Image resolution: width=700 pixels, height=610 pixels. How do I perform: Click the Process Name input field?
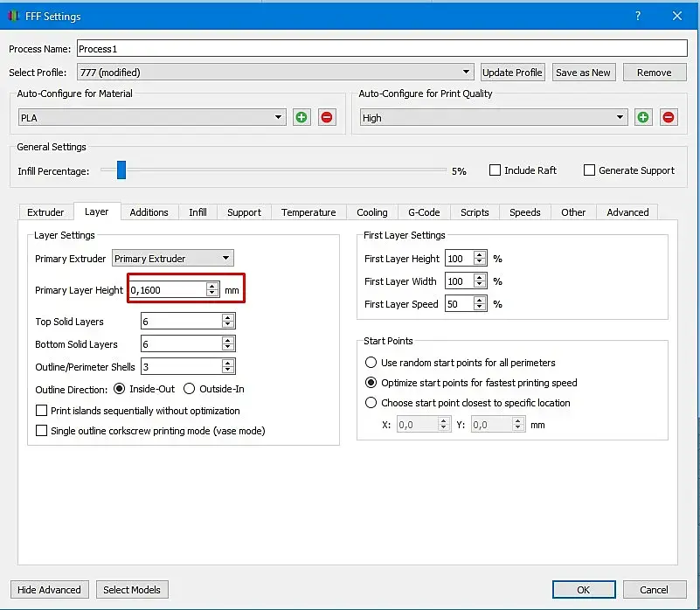pyautogui.click(x=382, y=49)
